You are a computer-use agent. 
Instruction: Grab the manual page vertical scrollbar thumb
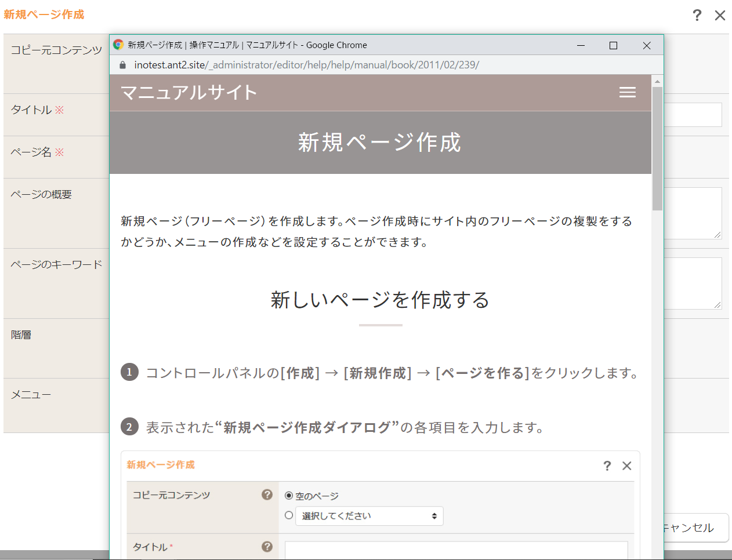click(x=657, y=148)
